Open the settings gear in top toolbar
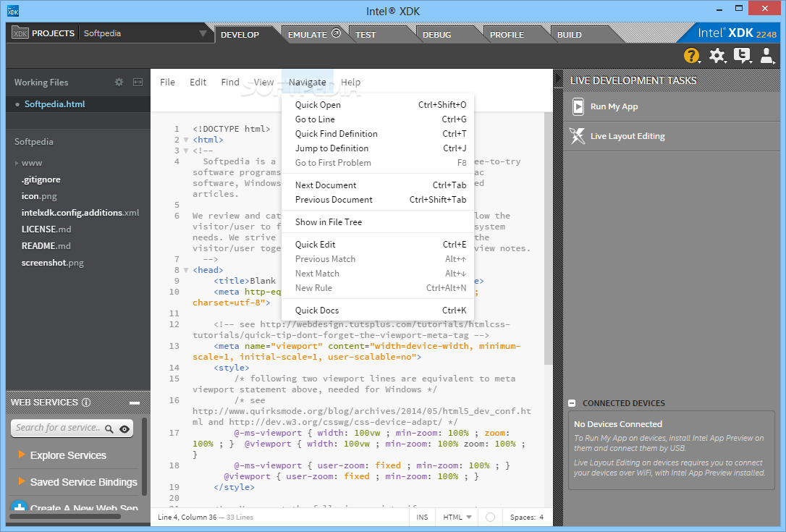This screenshot has height=532, width=786. pyautogui.click(x=717, y=56)
